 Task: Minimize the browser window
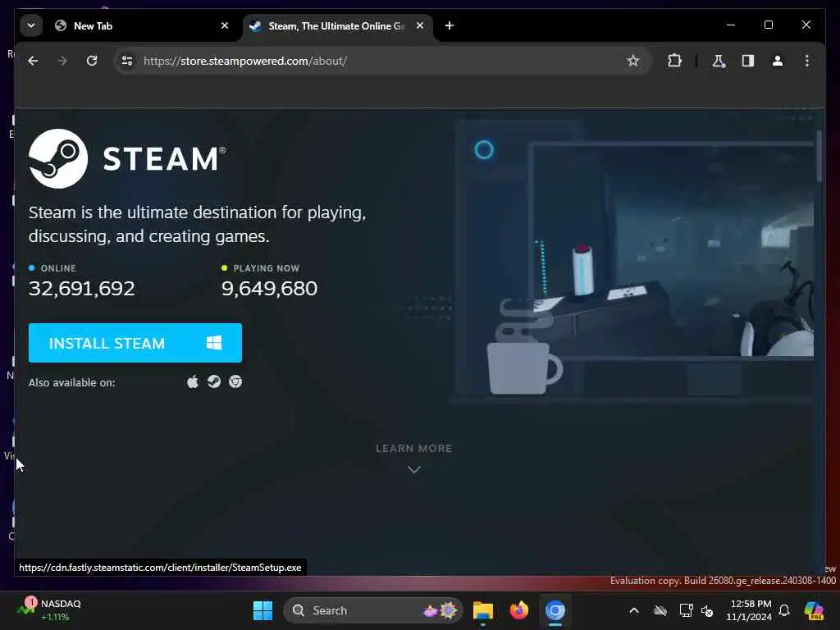pos(731,25)
